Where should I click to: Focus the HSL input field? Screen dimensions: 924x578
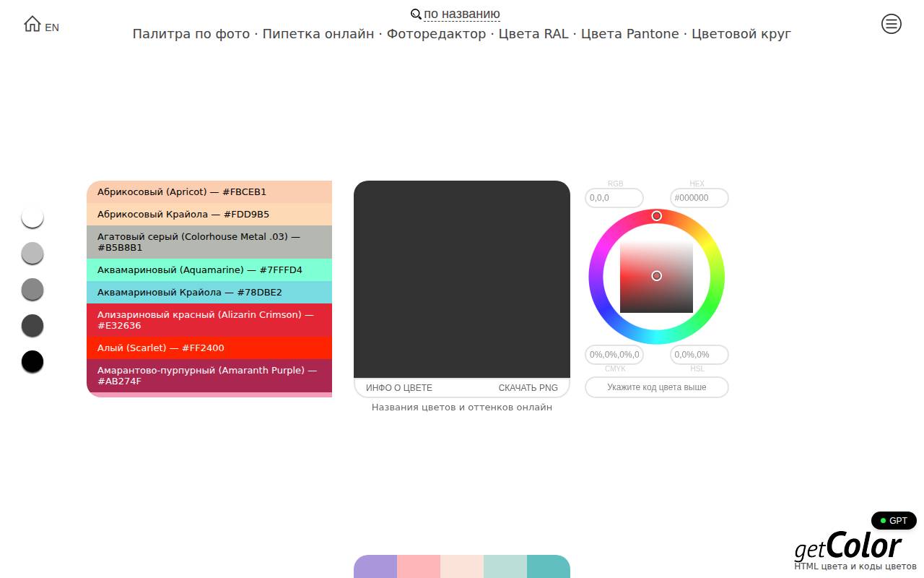699,355
